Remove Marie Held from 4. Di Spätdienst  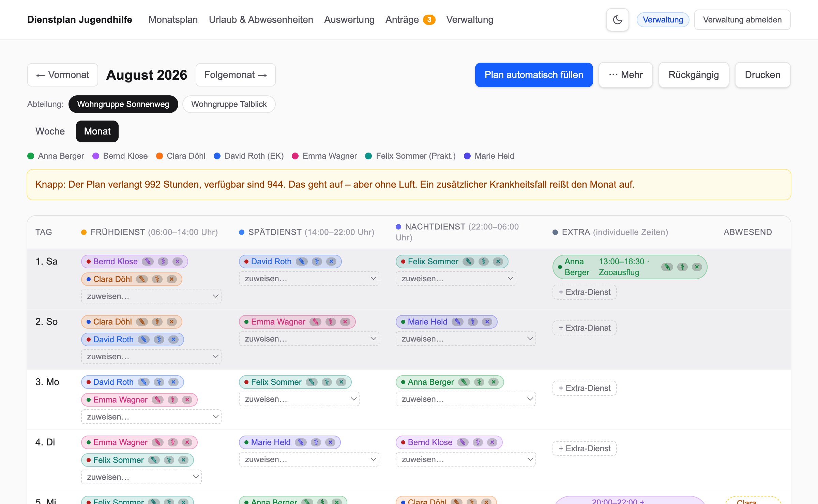click(330, 442)
